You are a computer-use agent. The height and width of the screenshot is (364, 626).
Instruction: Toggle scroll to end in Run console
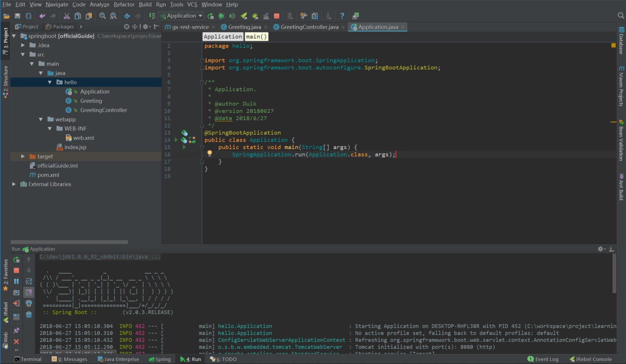pyautogui.click(x=29, y=293)
